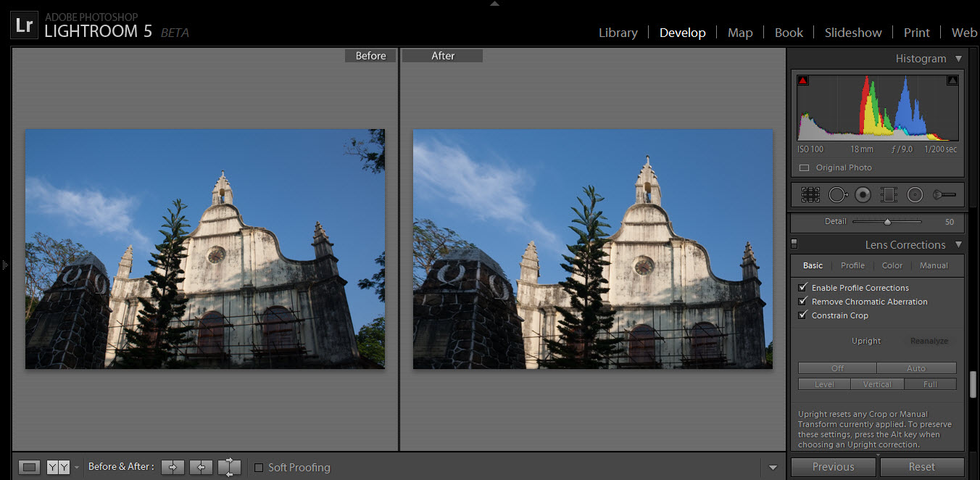Viewport: 980px width, 480px height.
Task: Open the Manual lens corrections tab
Action: coord(934,265)
